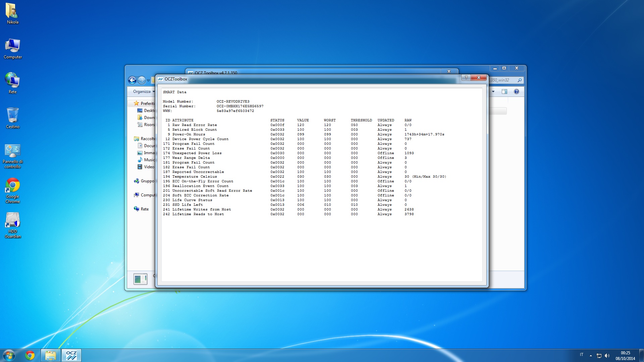Select Risorse recenti in the sidebar
The image size is (644, 362).
click(x=146, y=124)
